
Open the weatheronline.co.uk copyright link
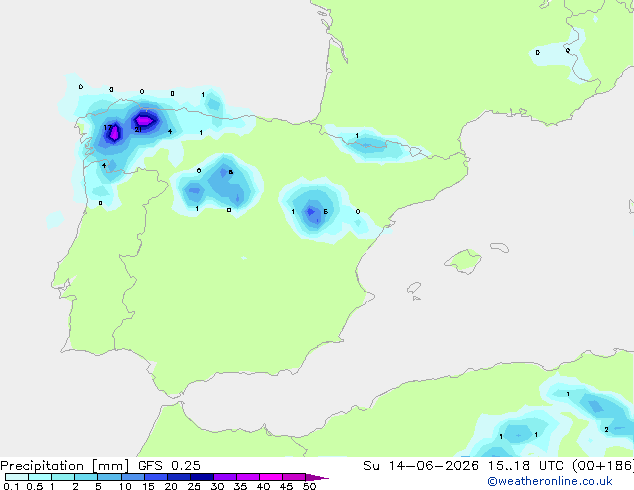click(550, 481)
